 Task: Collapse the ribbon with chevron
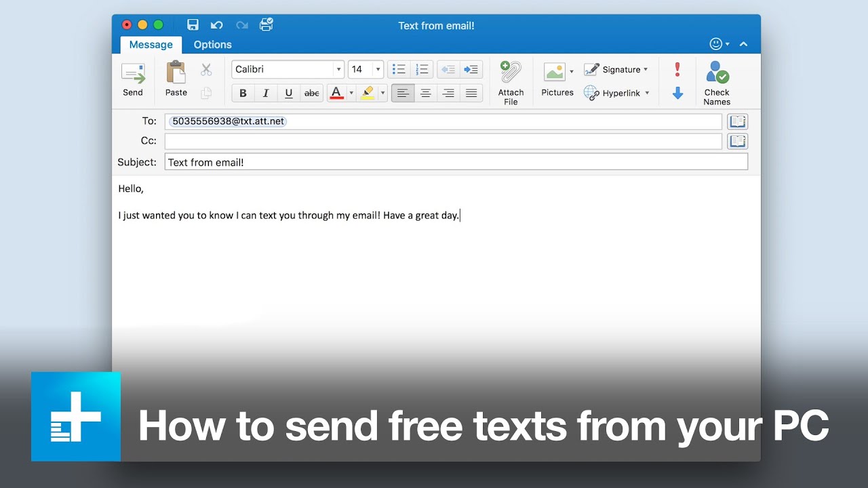(x=743, y=44)
